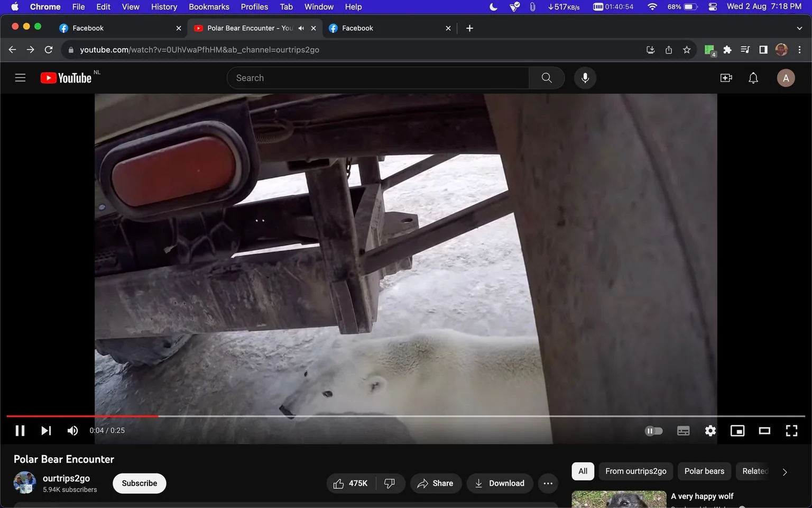This screenshot has width=812, height=508.
Task: Open the video settings gear
Action: click(710, 431)
